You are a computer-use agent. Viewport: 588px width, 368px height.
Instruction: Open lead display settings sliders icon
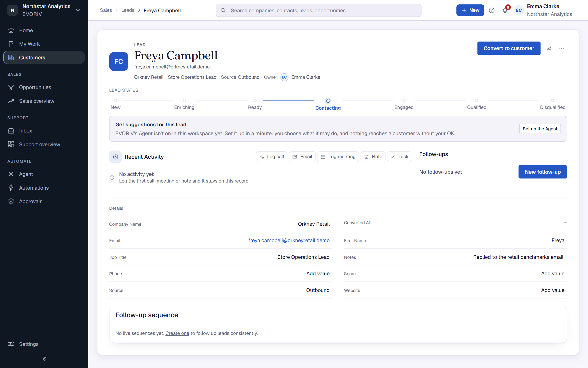coord(549,48)
